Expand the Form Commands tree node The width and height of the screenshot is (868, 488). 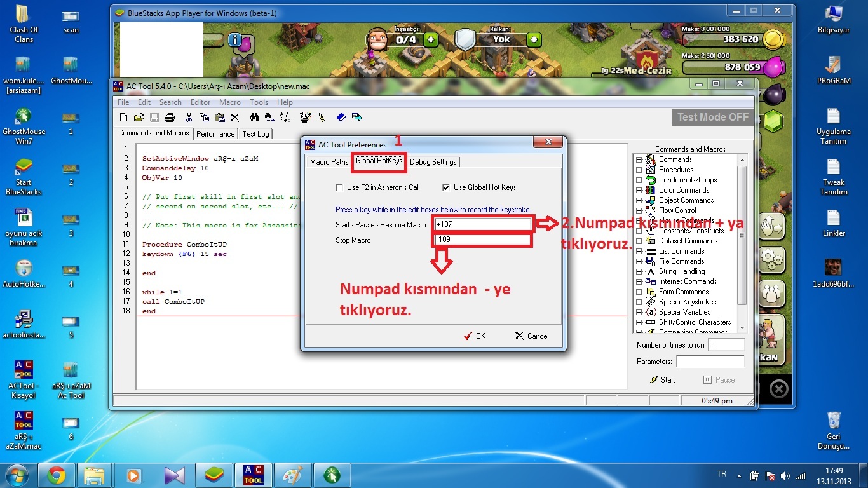point(639,292)
